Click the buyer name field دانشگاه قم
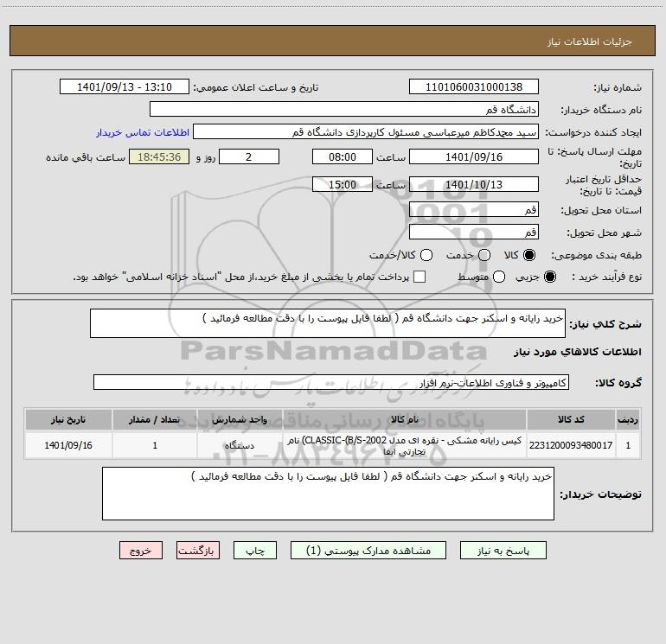666x644 pixels. [x=344, y=110]
